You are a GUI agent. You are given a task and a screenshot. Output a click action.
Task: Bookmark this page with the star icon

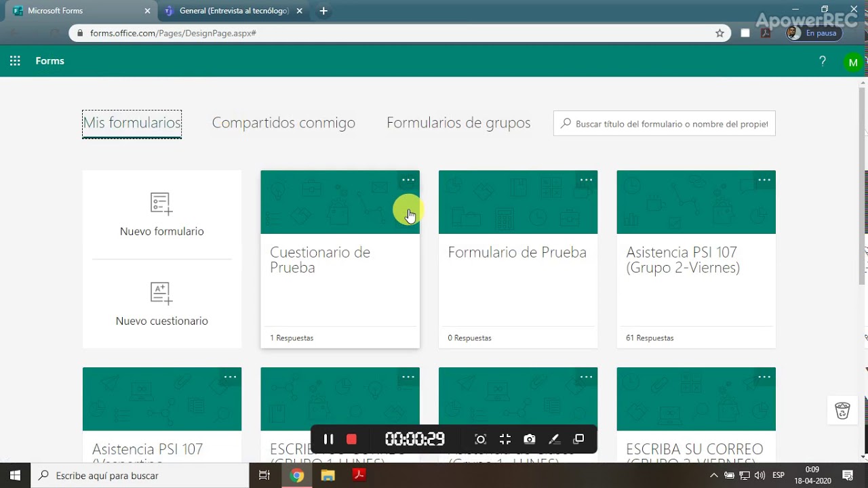[719, 33]
